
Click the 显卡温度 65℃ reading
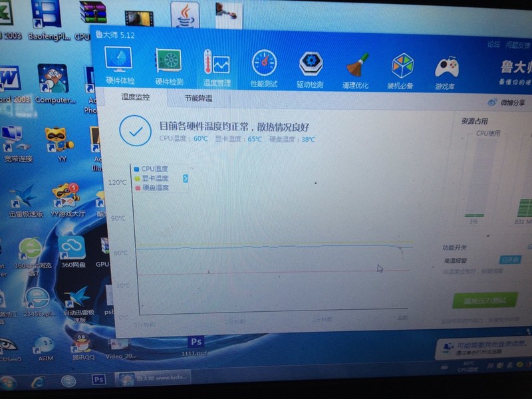[x=238, y=139]
